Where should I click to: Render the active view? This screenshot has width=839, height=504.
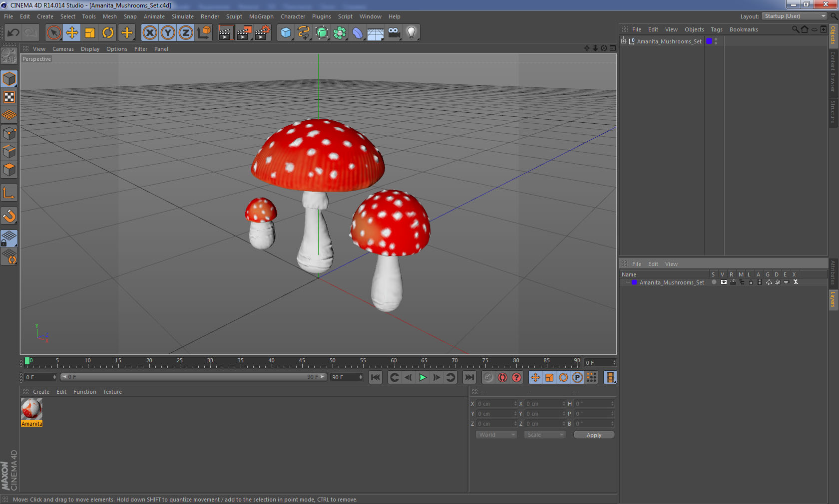pyautogui.click(x=226, y=33)
